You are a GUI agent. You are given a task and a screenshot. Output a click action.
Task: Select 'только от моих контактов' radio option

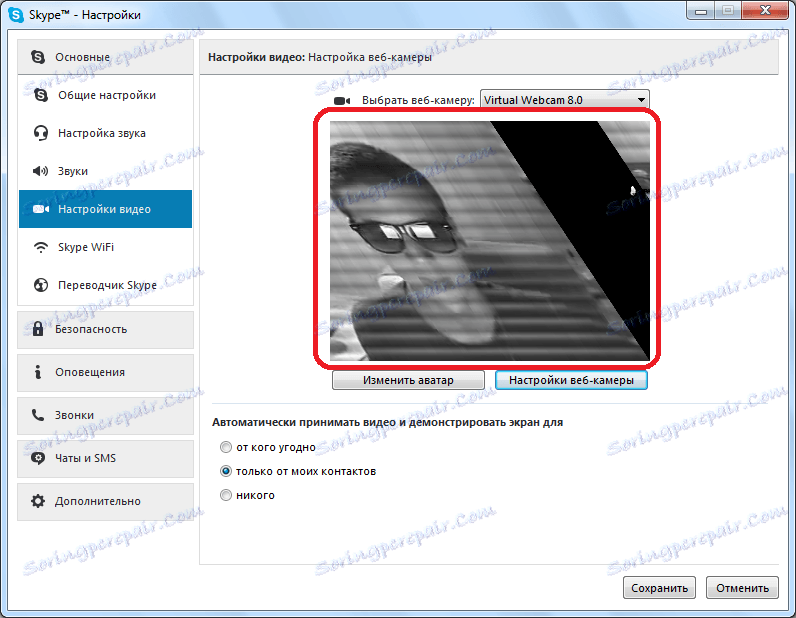click(x=226, y=471)
